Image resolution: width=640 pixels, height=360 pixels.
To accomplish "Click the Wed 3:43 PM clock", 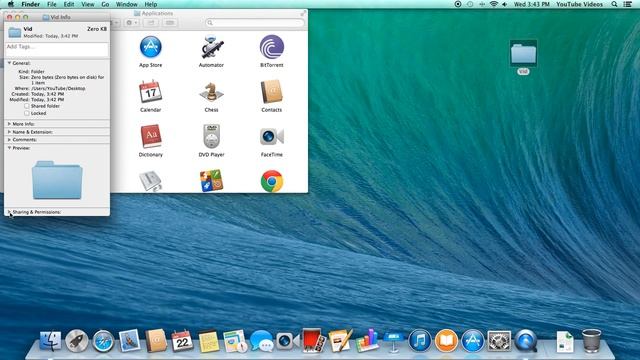I will point(531,4).
